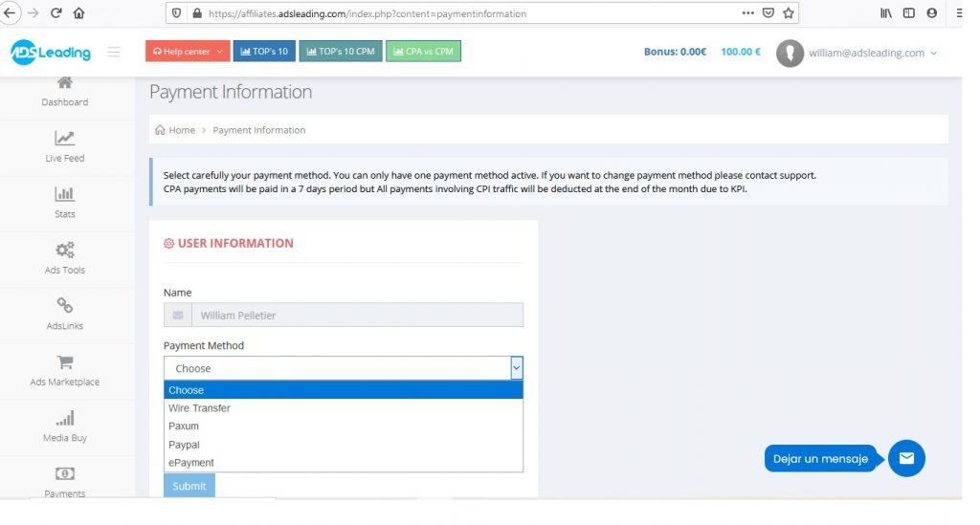980x525 pixels.
Task: Open AdsLinks in the sidebar
Action: pos(65,314)
